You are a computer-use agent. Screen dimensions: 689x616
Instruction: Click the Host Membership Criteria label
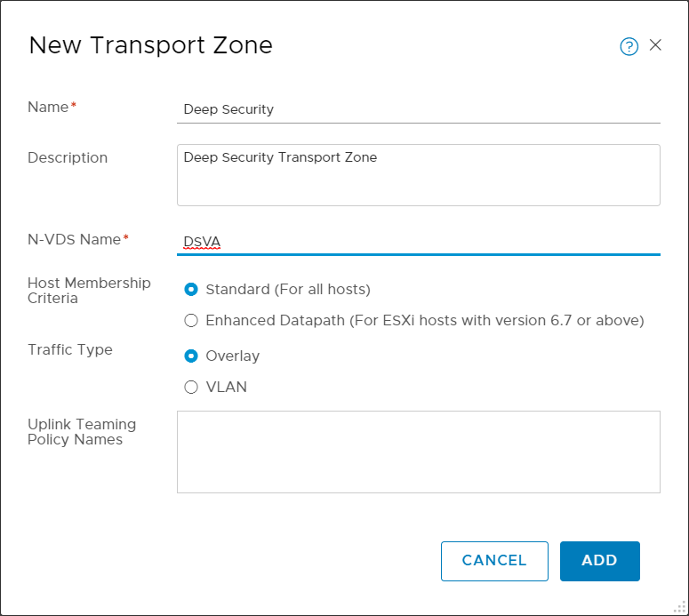coord(89,290)
